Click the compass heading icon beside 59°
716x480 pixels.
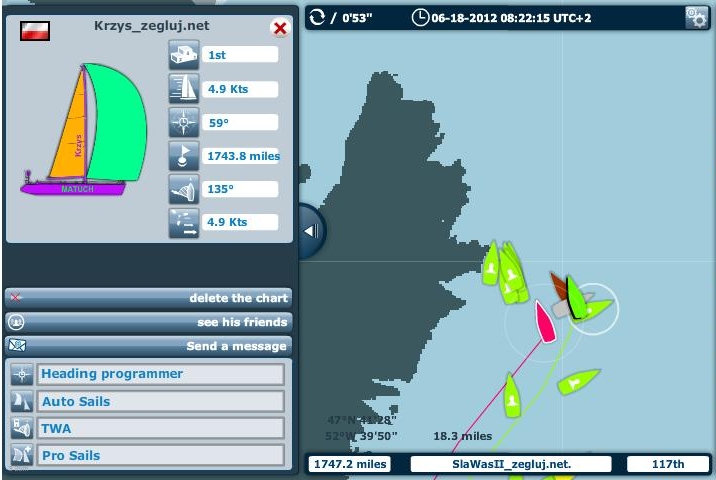184,122
